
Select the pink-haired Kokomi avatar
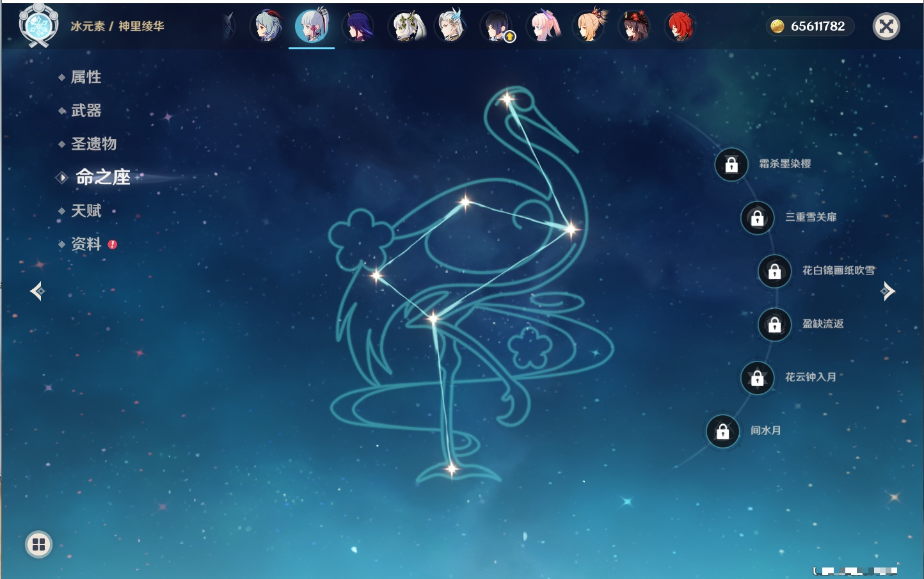[x=544, y=27]
